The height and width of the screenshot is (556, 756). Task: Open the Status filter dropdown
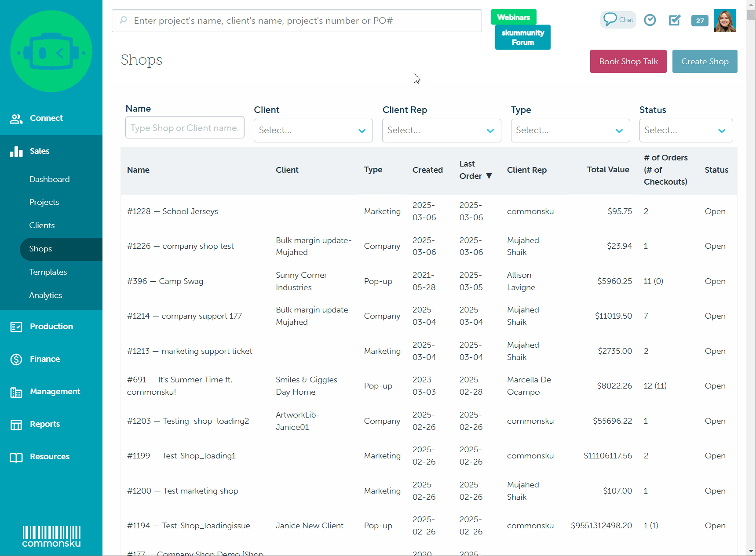click(x=686, y=131)
